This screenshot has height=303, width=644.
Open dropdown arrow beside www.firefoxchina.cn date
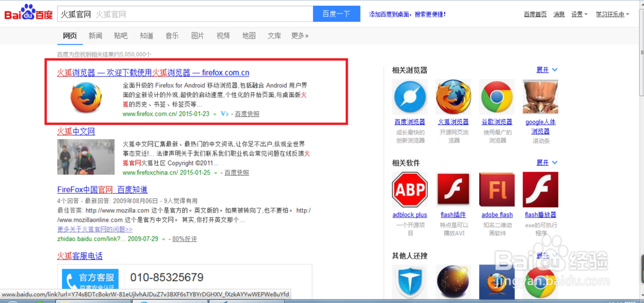point(215,173)
